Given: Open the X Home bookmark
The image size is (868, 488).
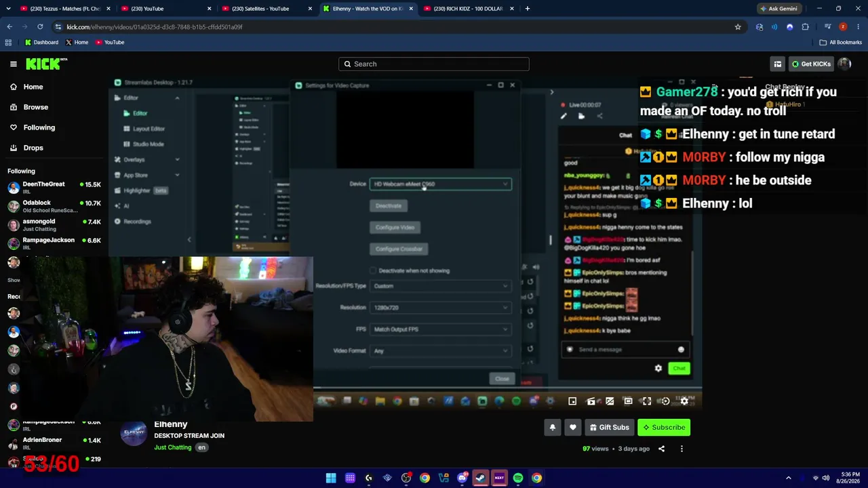Looking at the screenshot, I should coord(76,42).
